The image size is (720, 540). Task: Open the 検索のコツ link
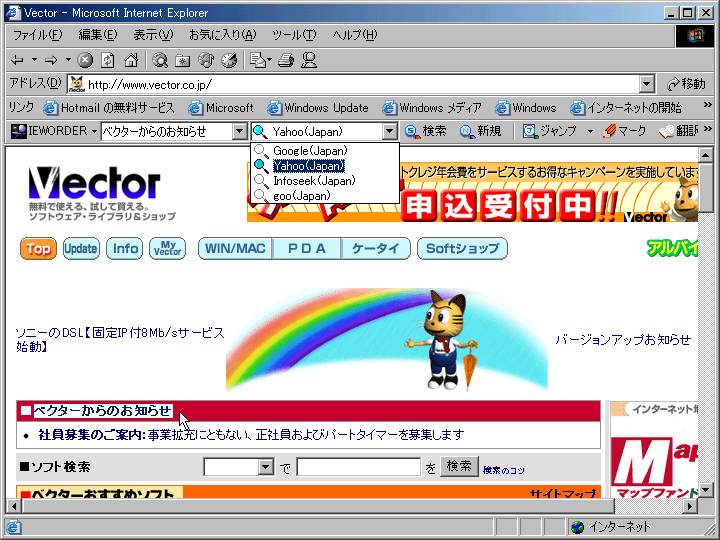(x=503, y=470)
